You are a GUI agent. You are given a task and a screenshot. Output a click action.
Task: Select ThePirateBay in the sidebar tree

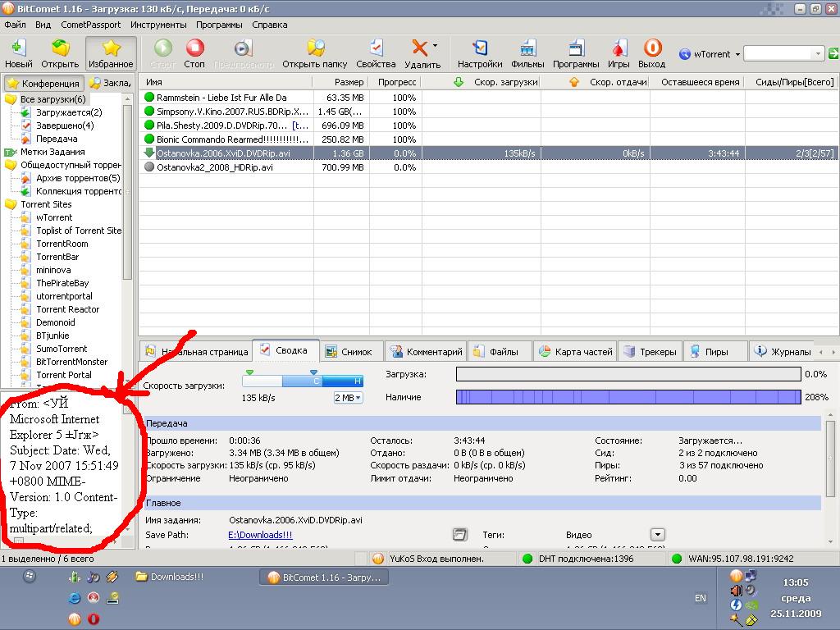62,283
